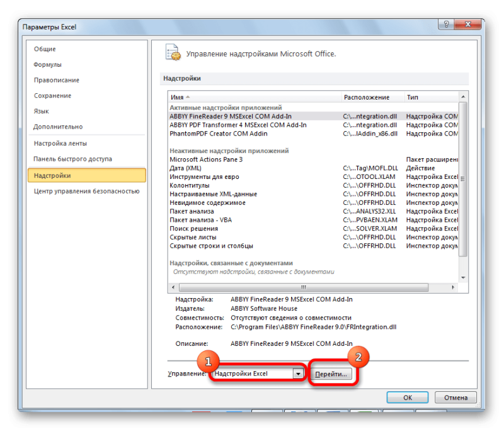The width and height of the screenshot is (504, 431).
Task: Sort by Тип column header
Action: tap(432, 97)
